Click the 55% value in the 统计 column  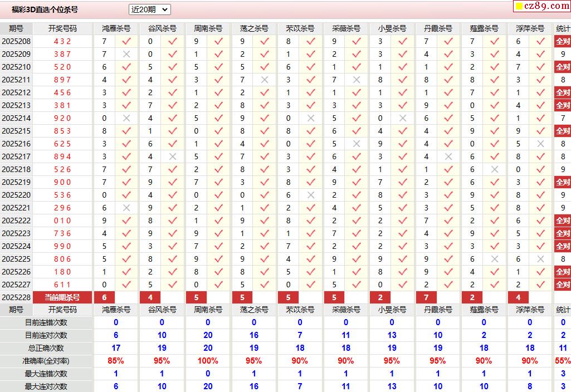(563, 361)
